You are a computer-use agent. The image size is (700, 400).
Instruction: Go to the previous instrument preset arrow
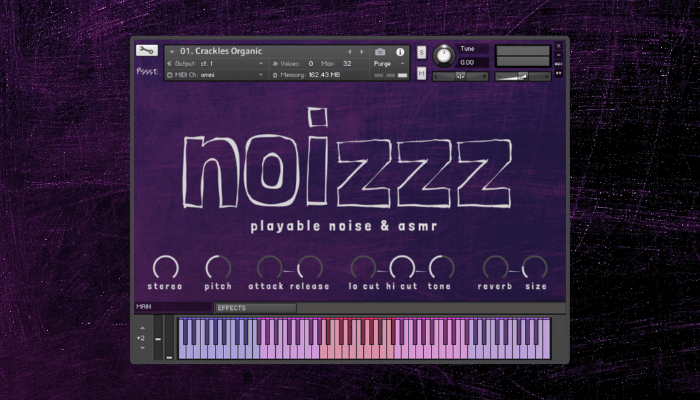point(349,51)
